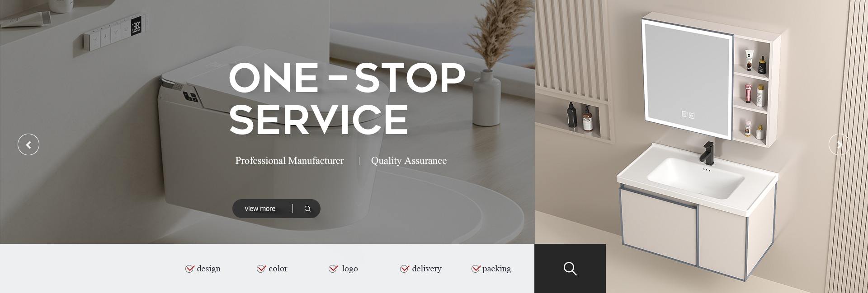Click the checkmark icon beside 'packing'

[x=476, y=269]
